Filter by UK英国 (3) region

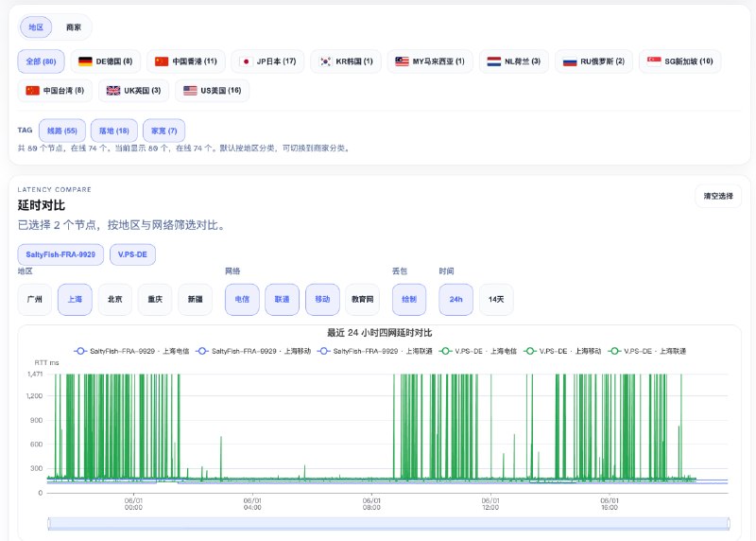click(133, 90)
